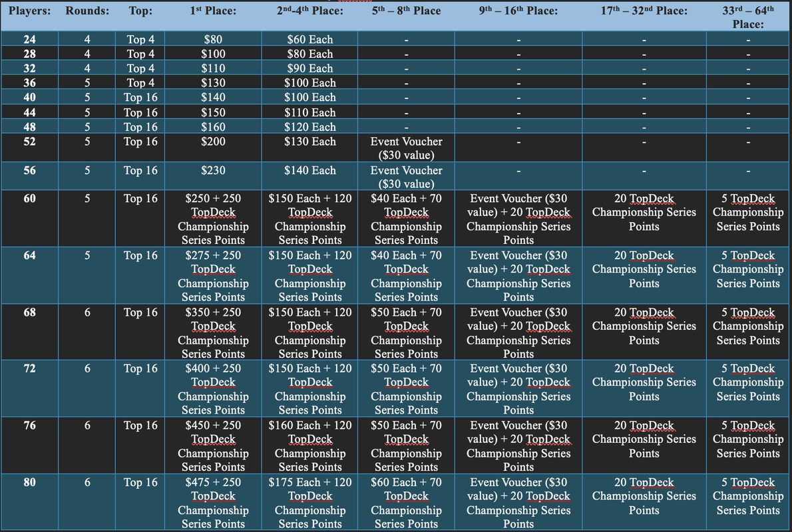Select the '$80 Each' cell
Screen dimensions: 792x532
[309, 54]
